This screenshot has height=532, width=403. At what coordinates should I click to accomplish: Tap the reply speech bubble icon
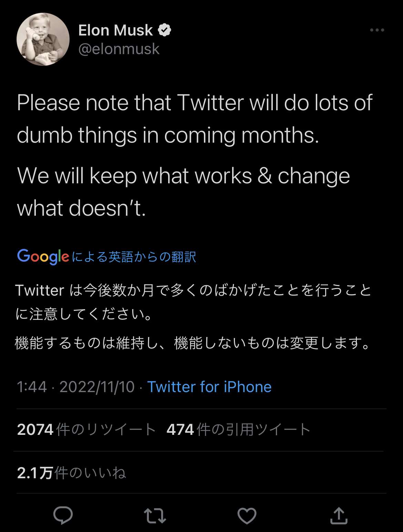tap(63, 515)
